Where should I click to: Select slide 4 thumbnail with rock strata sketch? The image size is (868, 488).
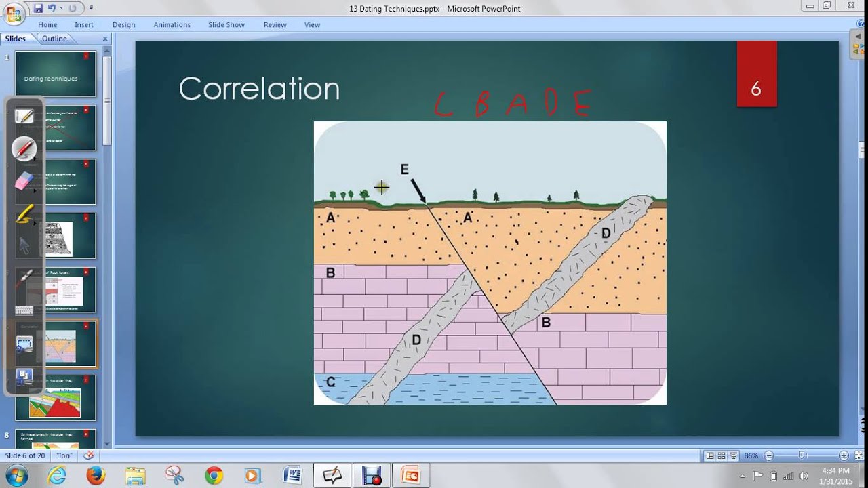coord(56,235)
